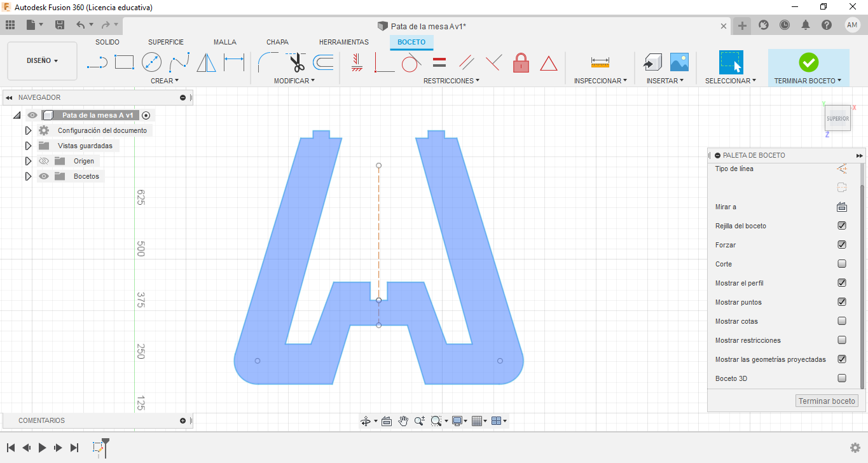
Task: Click the green Finish Sketch checkmark
Action: [x=808, y=62]
